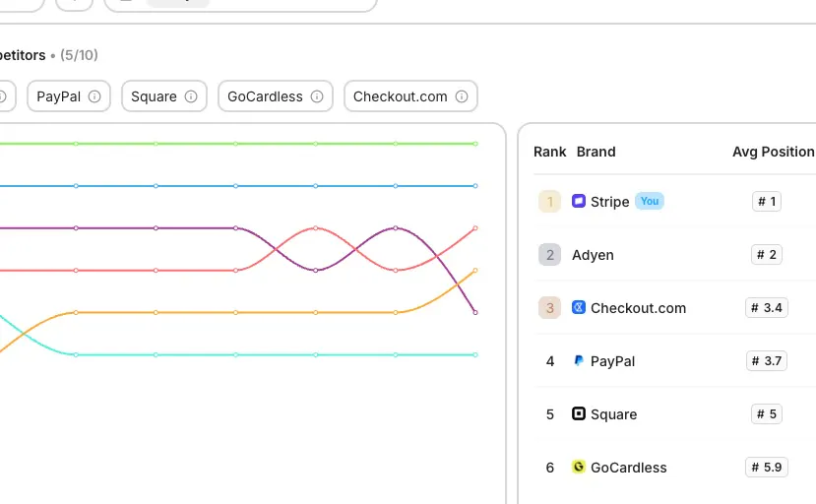Click the GoCardless competitor chip
This screenshot has height=504, width=816.
pos(276,96)
